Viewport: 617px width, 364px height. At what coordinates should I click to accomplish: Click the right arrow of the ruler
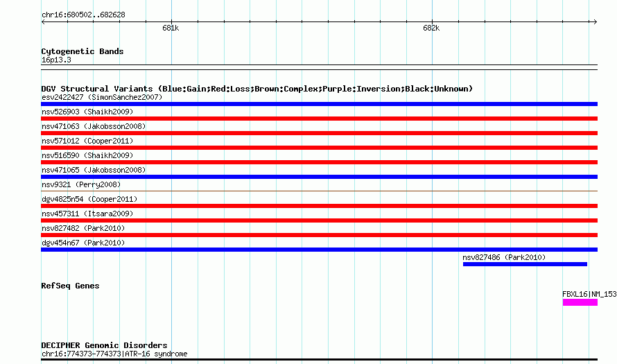[595, 21]
